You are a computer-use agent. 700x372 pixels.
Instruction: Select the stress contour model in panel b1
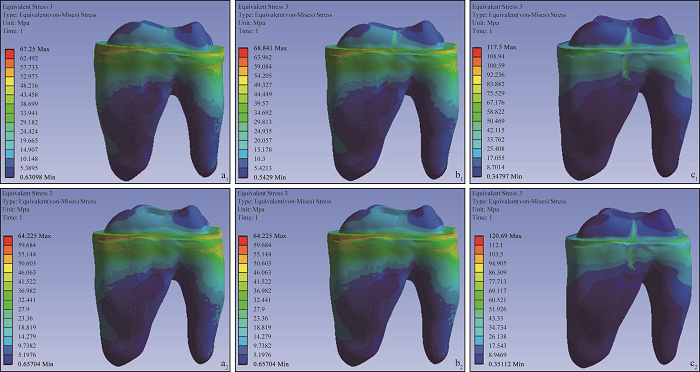tap(392, 100)
